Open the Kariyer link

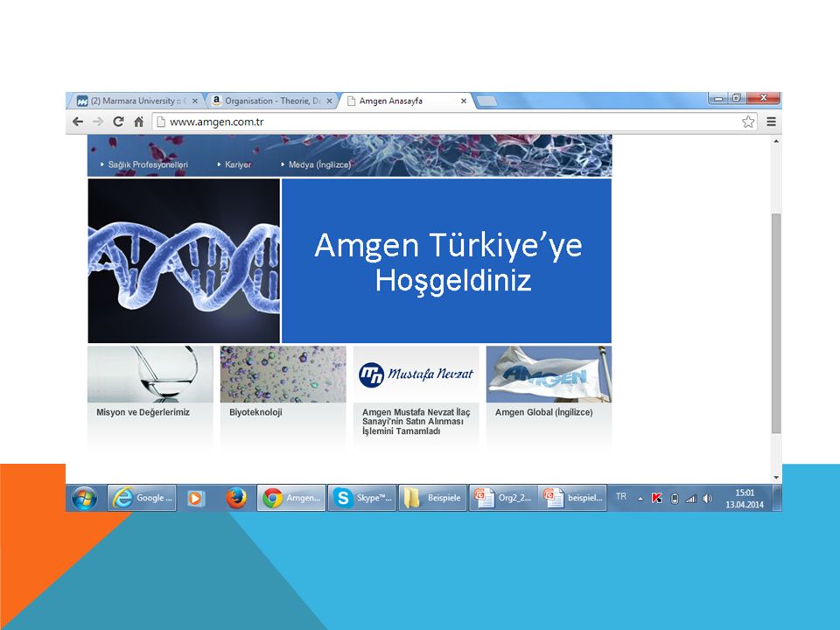tap(238, 164)
